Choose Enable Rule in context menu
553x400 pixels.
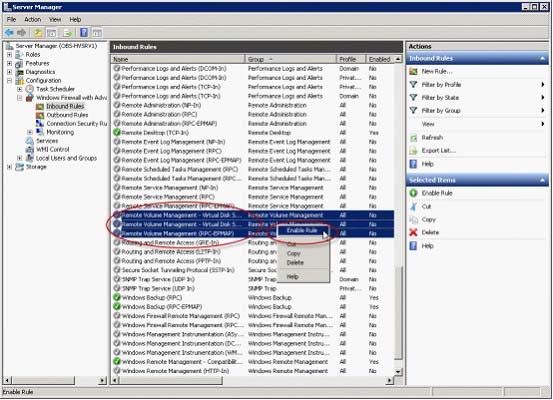tap(302, 230)
